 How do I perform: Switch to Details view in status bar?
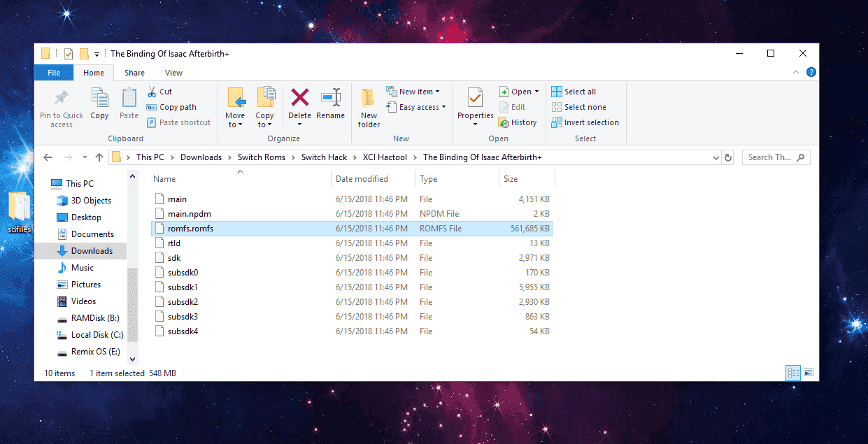coord(794,373)
